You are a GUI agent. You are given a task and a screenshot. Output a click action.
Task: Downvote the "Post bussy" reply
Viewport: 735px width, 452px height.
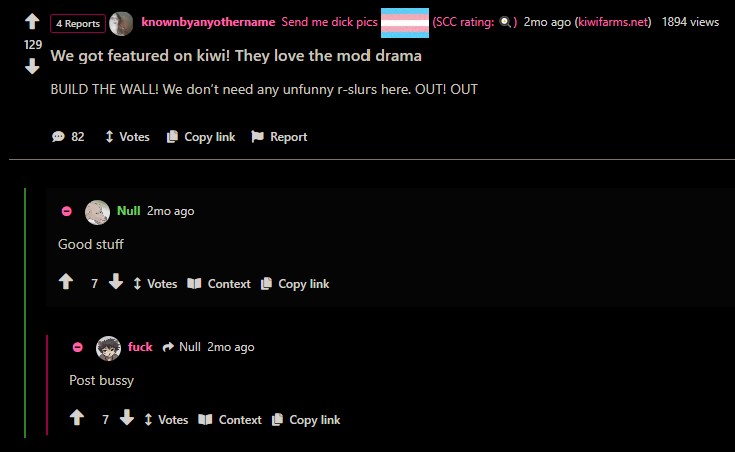click(x=127, y=417)
